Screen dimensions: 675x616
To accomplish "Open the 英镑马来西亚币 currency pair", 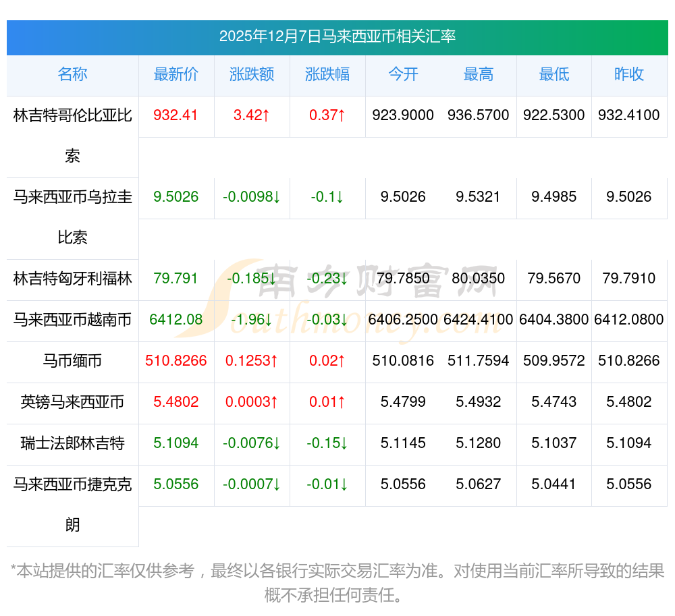I will pyautogui.click(x=72, y=402).
